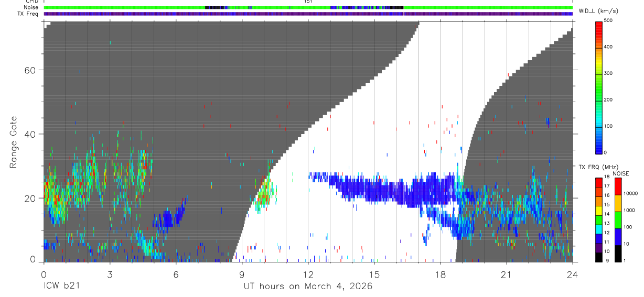The height and width of the screenshot is (297, 644).
Task: Click the blue bottom of the WID colorbar
Action: click(598, 147)
